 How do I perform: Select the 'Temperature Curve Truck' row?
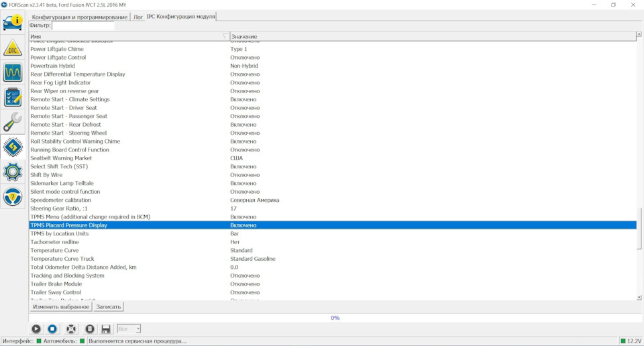pyautogui.click(x=333, y=259)
